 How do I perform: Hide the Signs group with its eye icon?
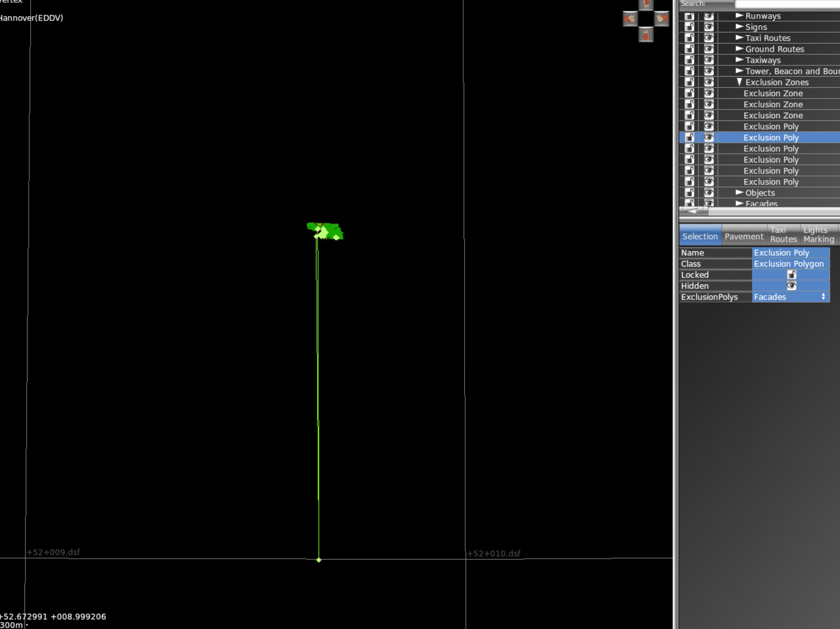coord(709,27)
